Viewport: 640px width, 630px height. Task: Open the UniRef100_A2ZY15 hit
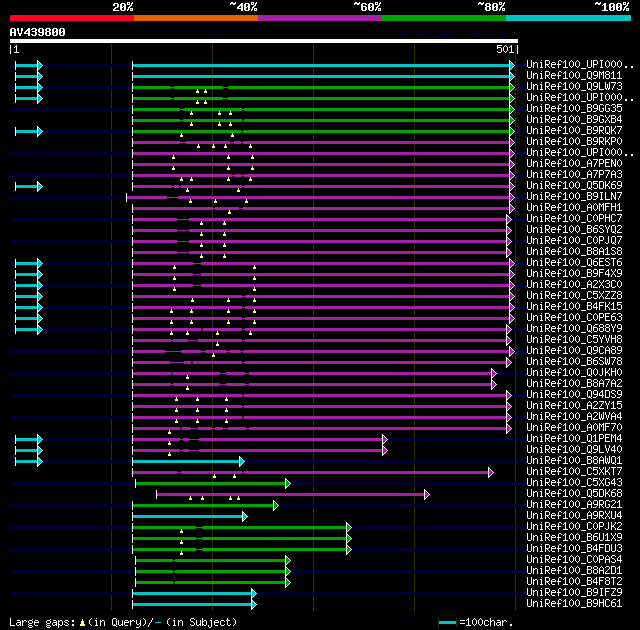tap(574, 406)
